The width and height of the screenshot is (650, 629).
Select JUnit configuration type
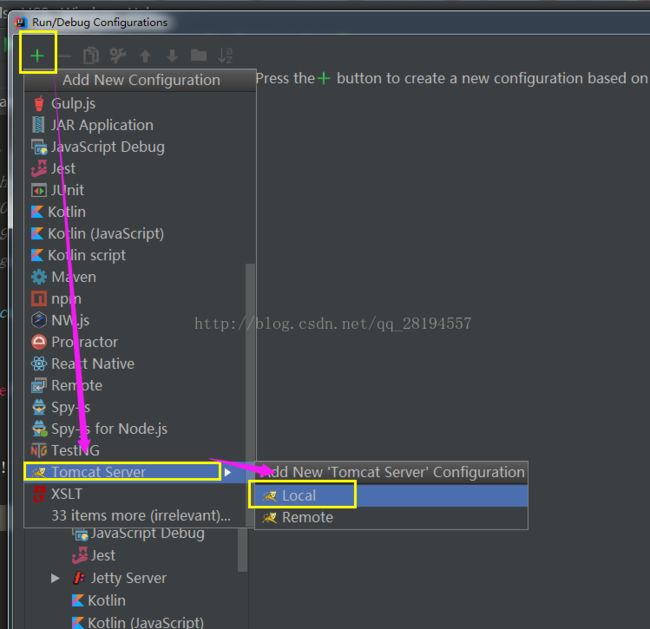[140, 190]
